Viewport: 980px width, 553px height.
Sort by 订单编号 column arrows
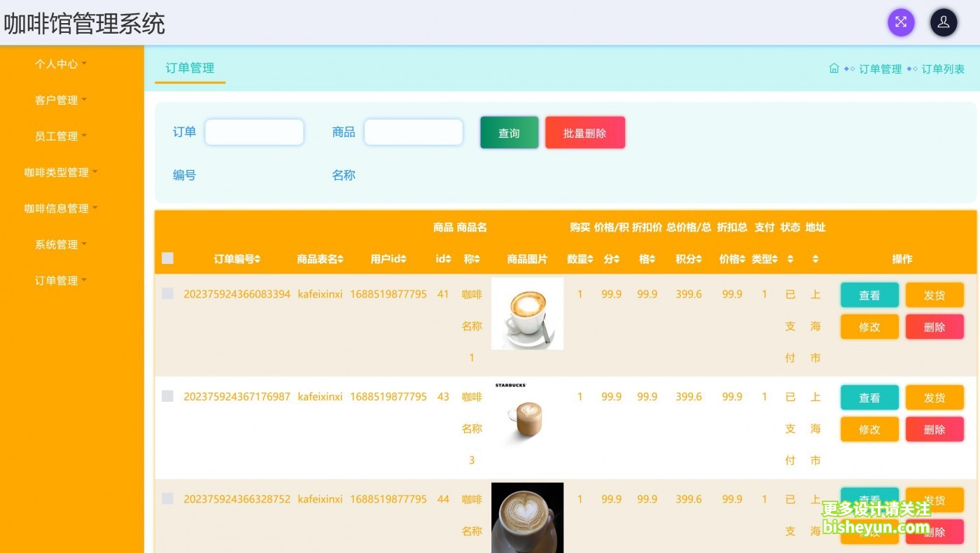coord(258,259)
